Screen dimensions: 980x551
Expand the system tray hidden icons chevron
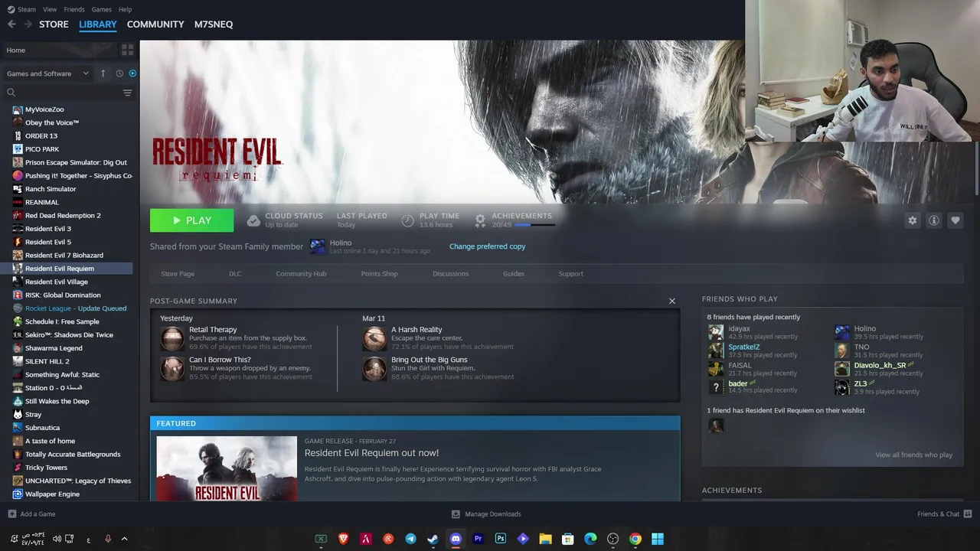pyautogui.click(x=125, y=539)
